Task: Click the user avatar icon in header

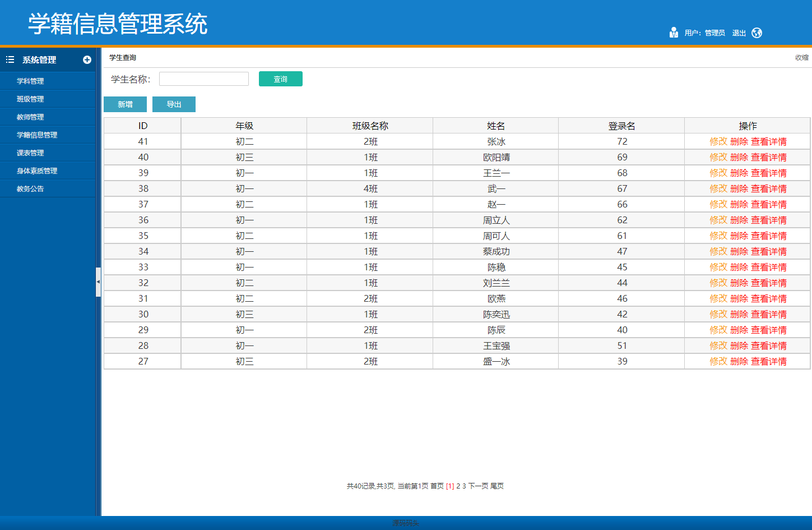Action: pos(674,32)
